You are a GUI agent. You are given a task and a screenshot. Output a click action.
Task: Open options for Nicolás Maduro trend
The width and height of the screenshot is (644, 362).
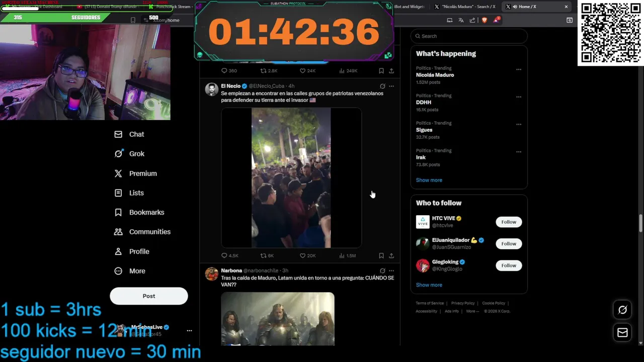pos(519,69)
